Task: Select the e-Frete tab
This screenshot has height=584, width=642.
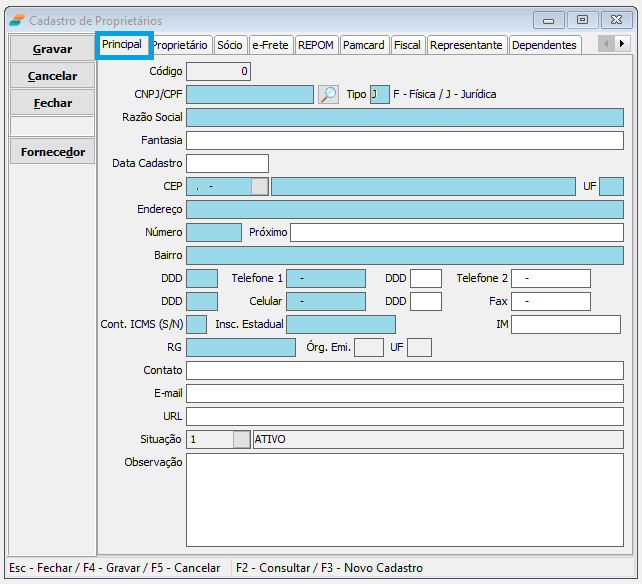Action: pyautogui.click(x=270, y=45)
